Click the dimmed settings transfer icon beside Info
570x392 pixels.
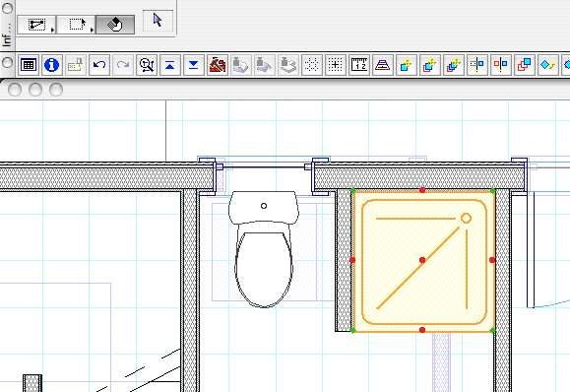pyautogui.click(x=76, y=65)
